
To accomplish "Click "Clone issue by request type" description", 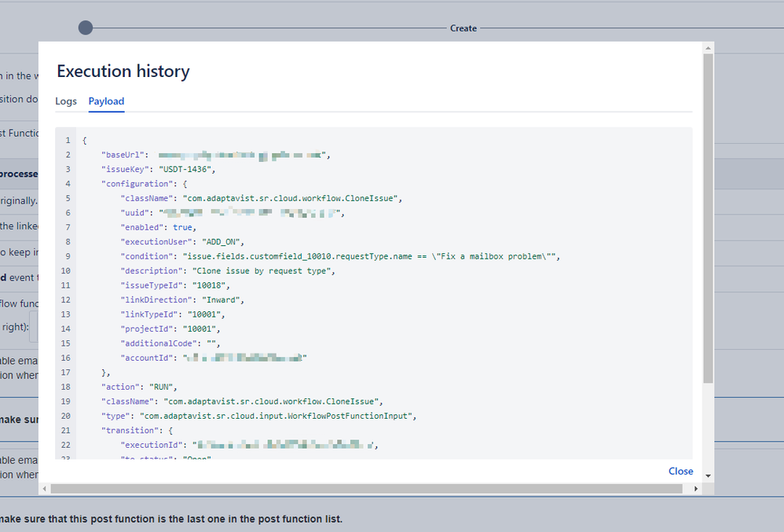I will [x=262, y=271].
